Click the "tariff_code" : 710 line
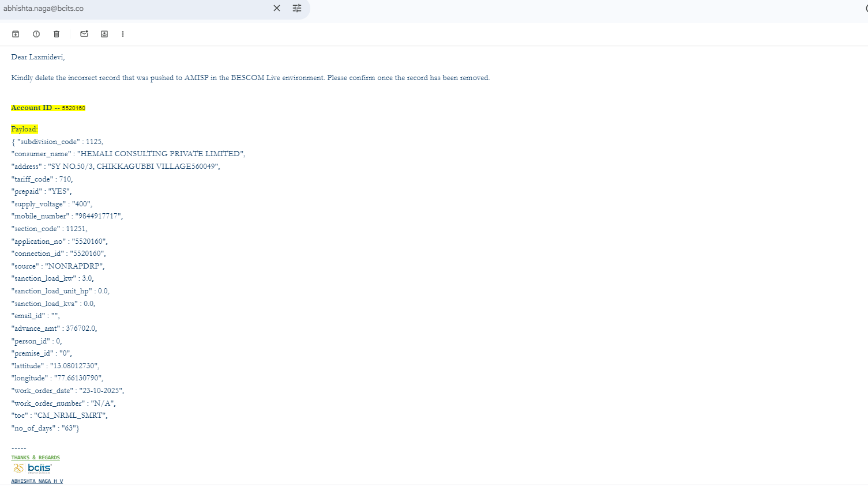 point(42,179)
